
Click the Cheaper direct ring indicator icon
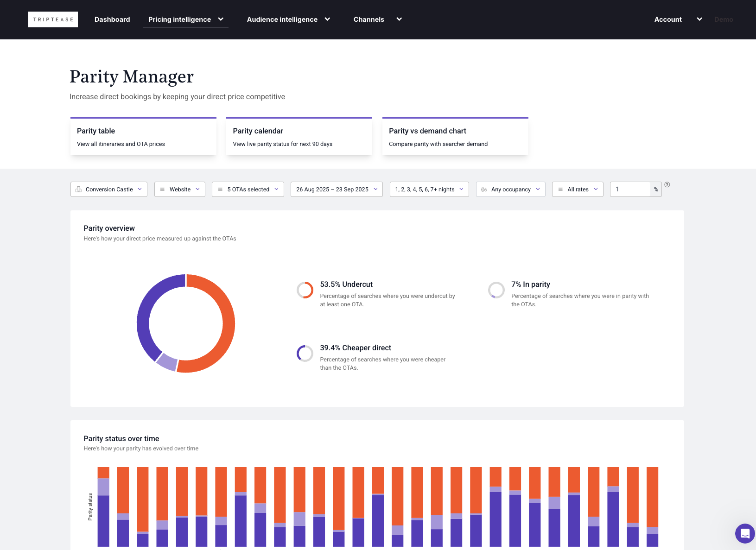point(305,354)
